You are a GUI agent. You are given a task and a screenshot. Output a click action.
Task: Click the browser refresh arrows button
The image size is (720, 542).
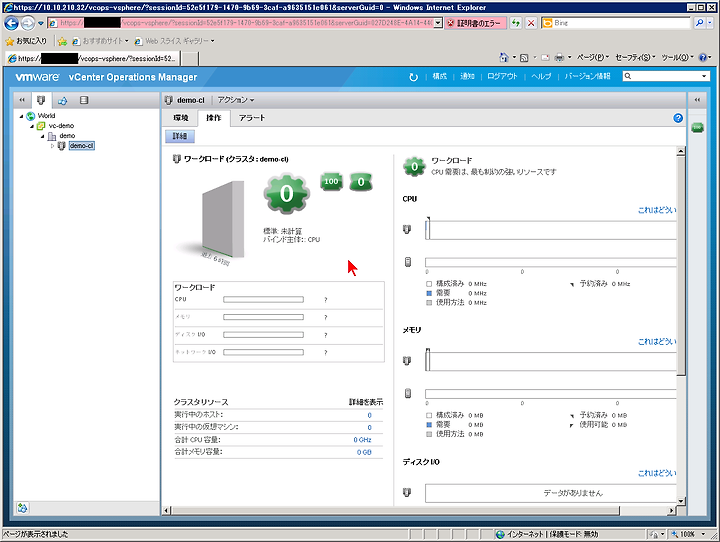pyautogui.click(x=516, y=23)
